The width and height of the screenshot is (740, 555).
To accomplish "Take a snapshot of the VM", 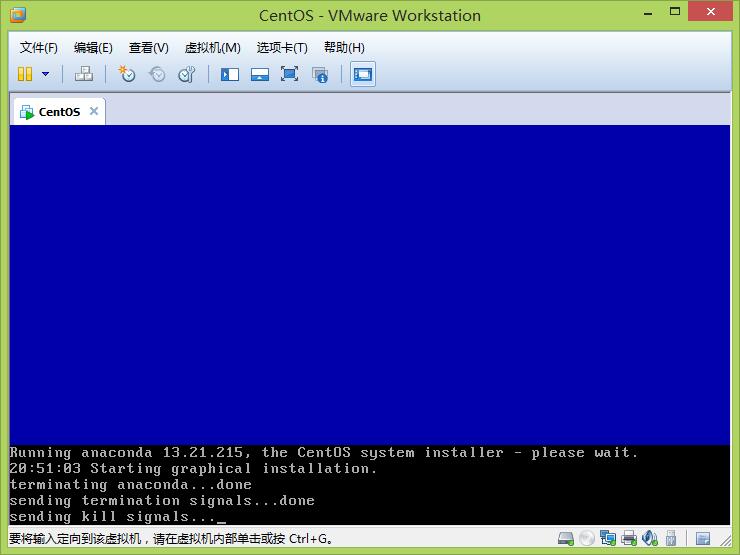I will coord(127,74).
